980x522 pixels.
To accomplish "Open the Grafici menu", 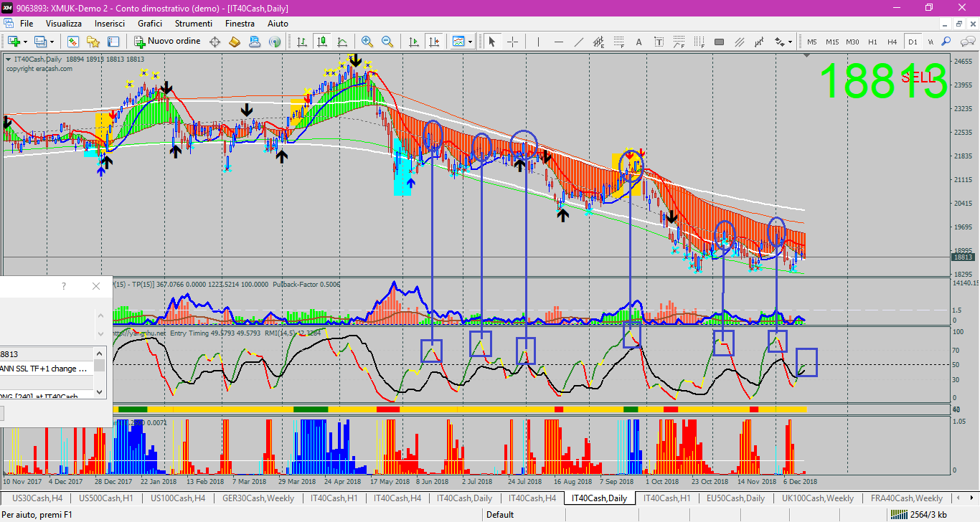I will point(150,24).
